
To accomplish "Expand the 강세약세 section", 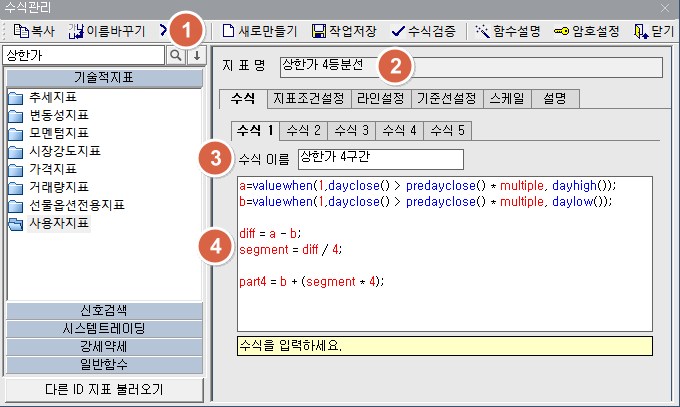I will click(x=104, y=347).
